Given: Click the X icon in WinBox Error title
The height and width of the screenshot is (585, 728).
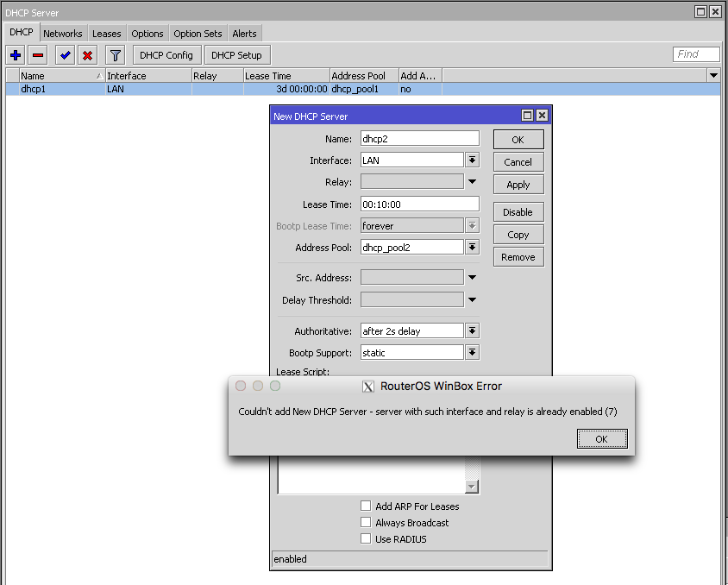Looking at the screenshot, I should tap(368, 387).
